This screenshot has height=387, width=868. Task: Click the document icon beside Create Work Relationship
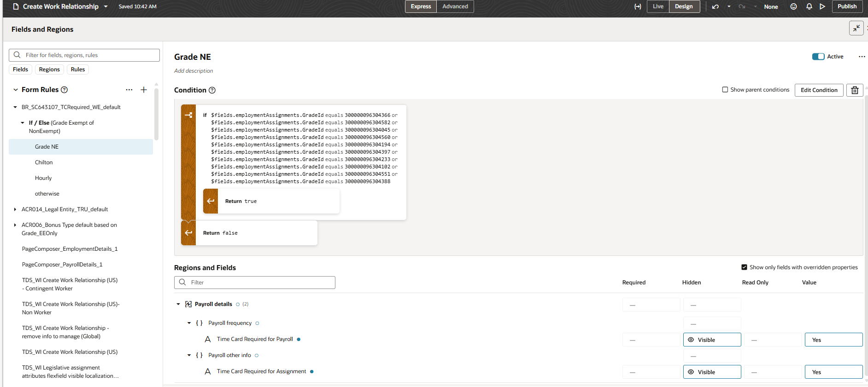point(16,6)
